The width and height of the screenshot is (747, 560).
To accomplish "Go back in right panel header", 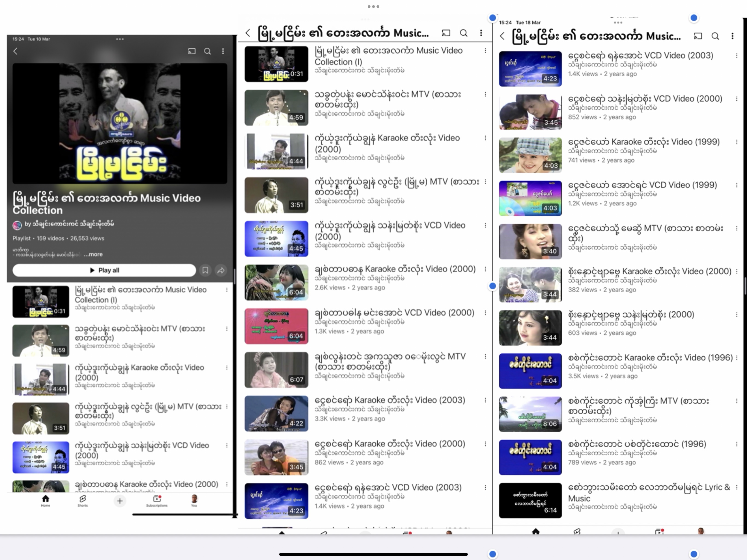I will (x=502, y=36).
